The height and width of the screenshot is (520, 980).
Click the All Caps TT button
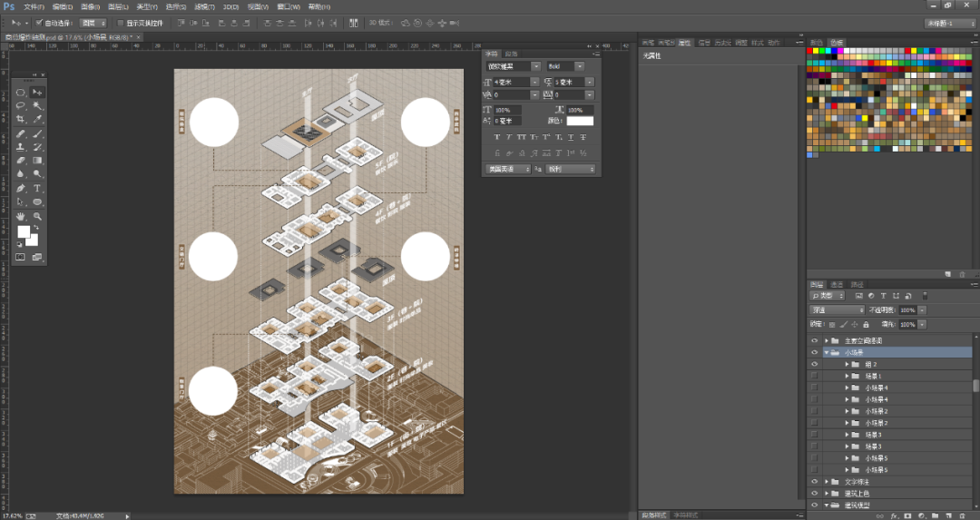click(521, 137)
